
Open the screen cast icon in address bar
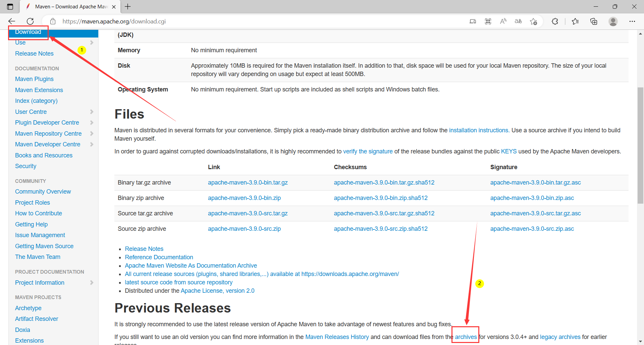(x=473, y=21)
